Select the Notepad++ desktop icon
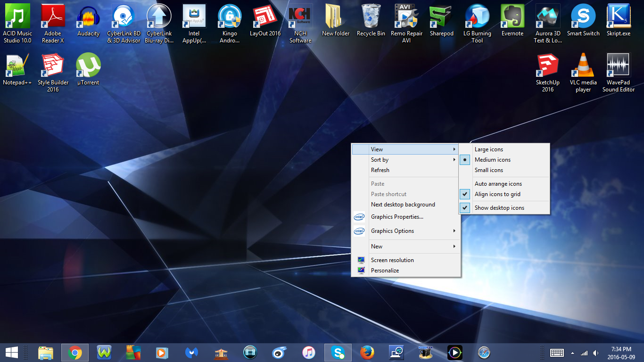Screen dimensions: 644x362 tap(17, 70)
